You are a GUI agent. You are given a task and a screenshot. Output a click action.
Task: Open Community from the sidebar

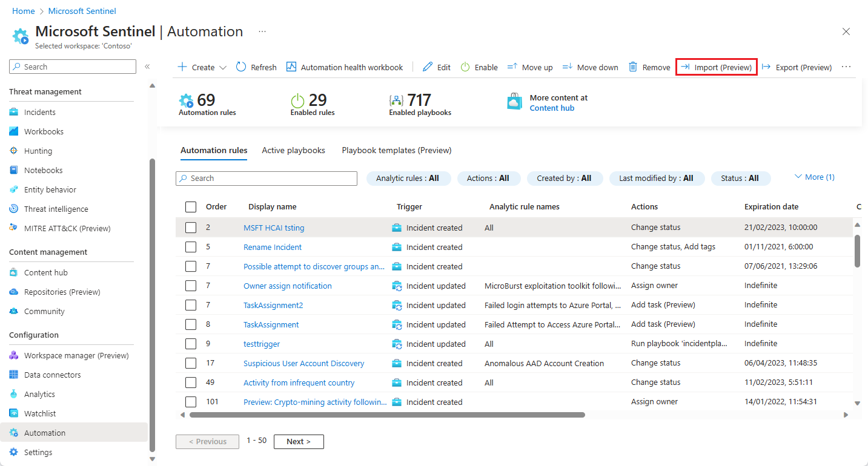tap(44, 311)
